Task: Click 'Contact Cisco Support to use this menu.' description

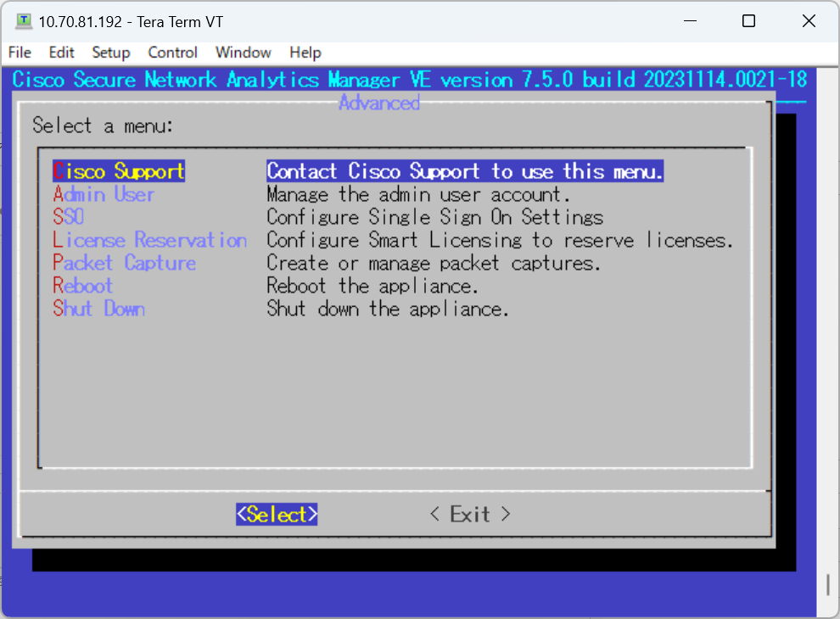Action: click(x=465, y=171)
